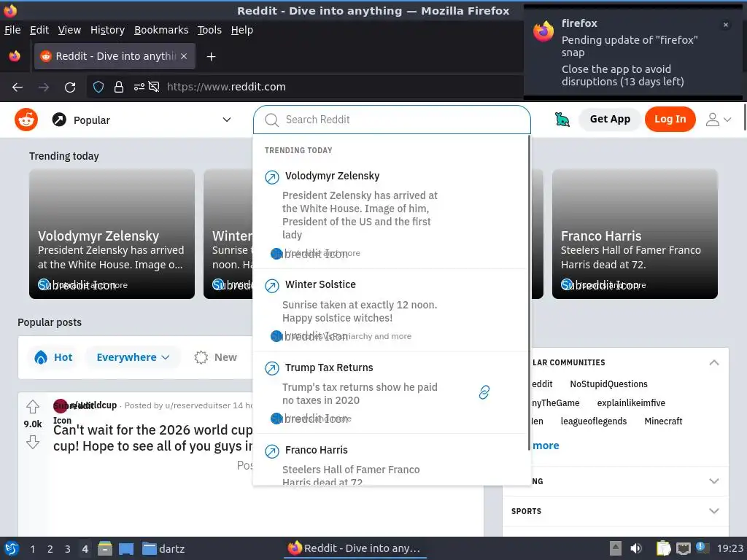The image size is (747, 560).
Task: Open the Everywhere location dropdown
Action: (133, 357)
